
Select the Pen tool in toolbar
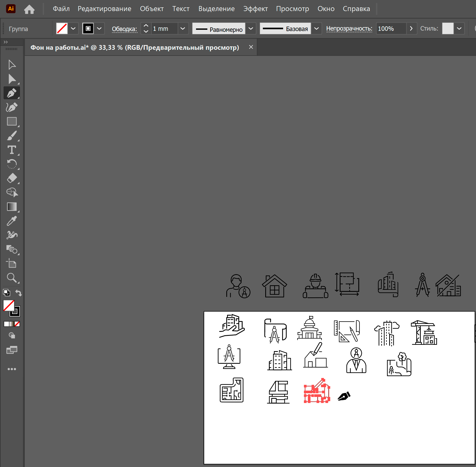(12, 93)
